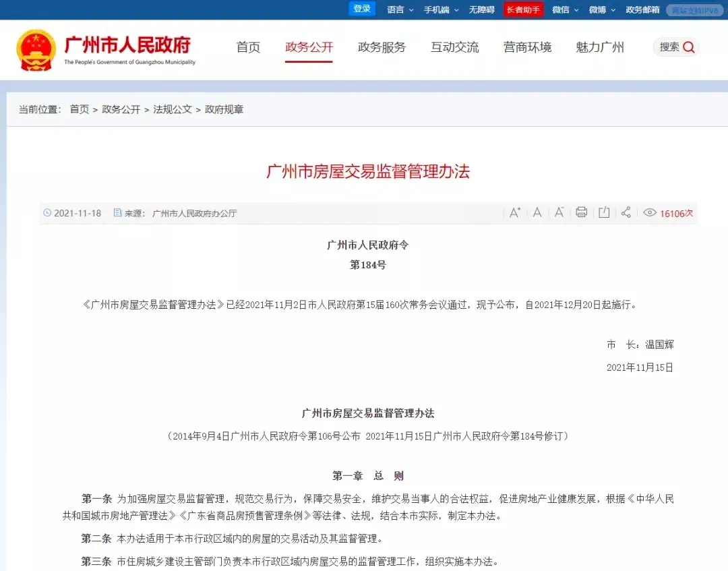Increase font size with A+ icon

coord(515,212)
